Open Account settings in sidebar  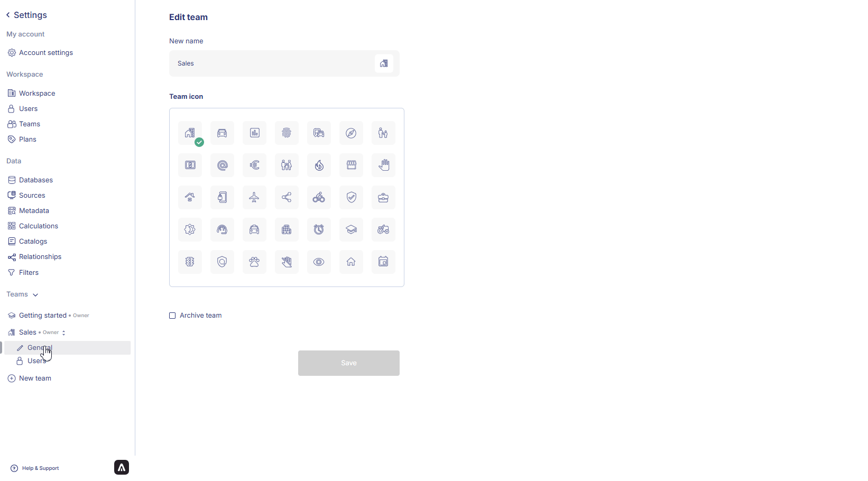[46, 53]
